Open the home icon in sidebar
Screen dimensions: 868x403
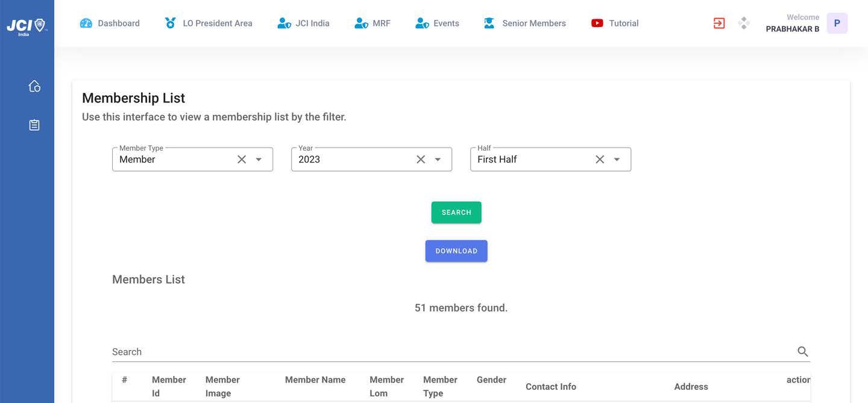coord(34,86)
